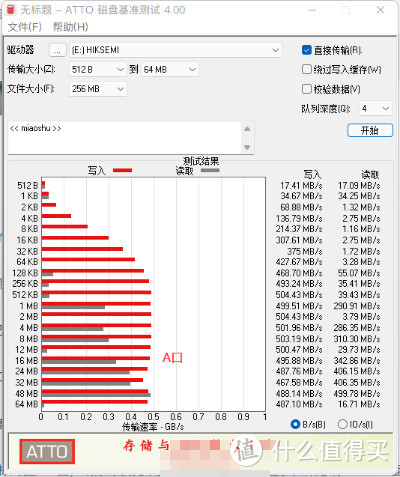400x477 pixels.
Task: Click the 342.86 MB/s read value
Action: [357, 361]
